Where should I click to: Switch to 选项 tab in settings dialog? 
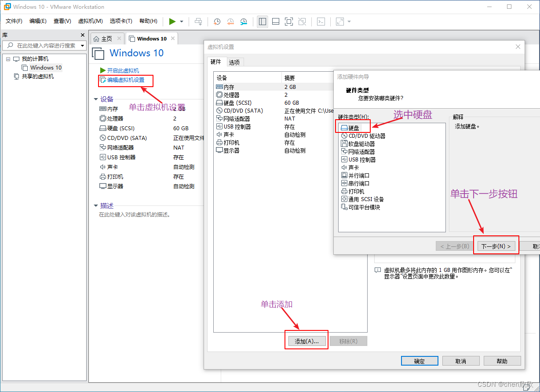[x=234, y=62]
